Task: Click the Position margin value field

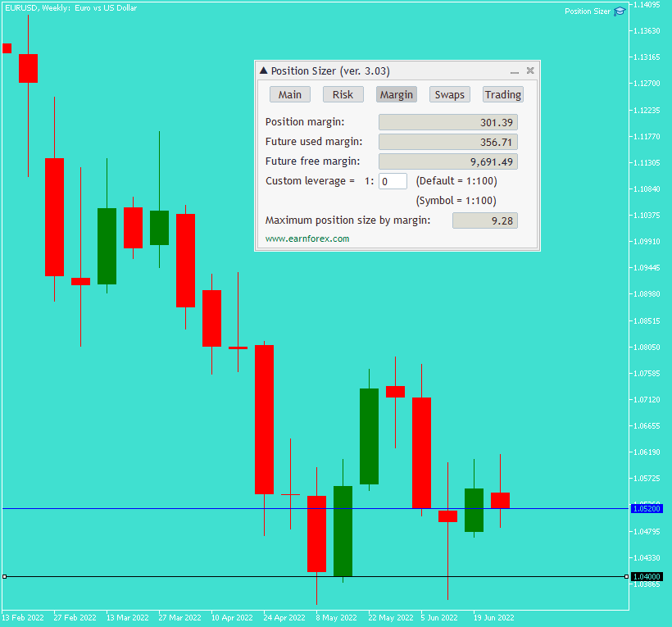Action: coord(447,121)
